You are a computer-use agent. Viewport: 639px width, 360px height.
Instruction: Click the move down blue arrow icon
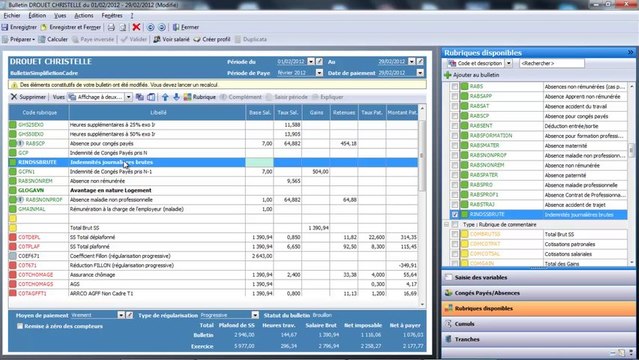pos(176,97)
